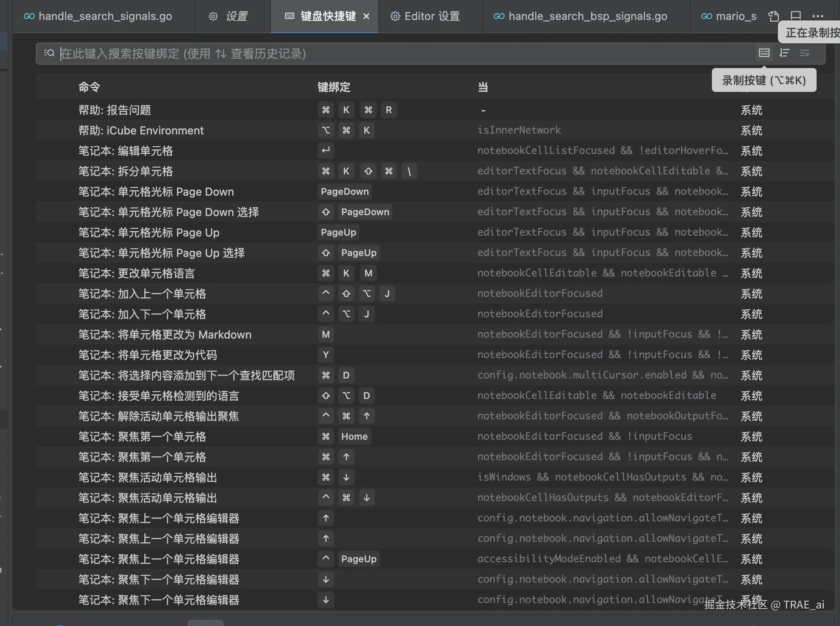
Task: Click the Enter key icon for 编辑单元格
Action: point(326,151)
